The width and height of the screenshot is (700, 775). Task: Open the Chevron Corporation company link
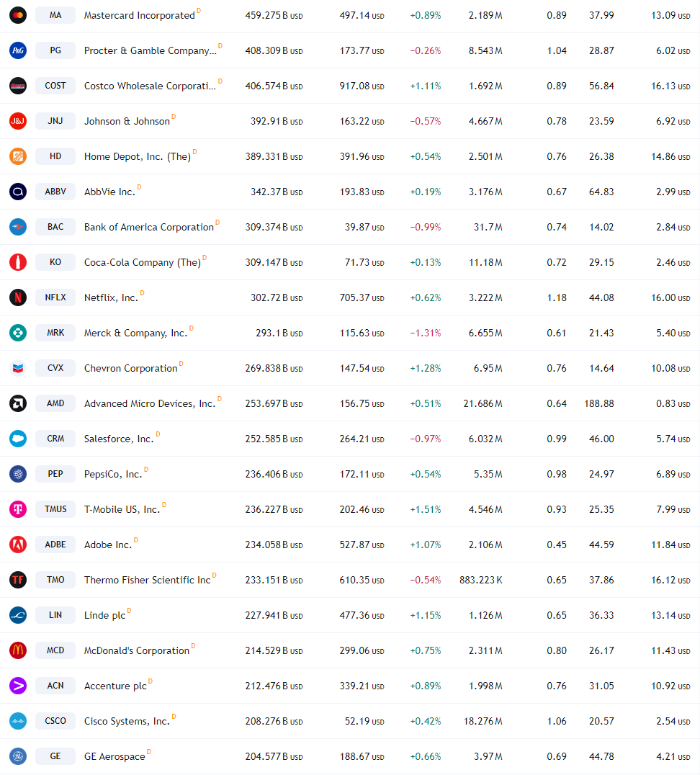pos(130,369)
